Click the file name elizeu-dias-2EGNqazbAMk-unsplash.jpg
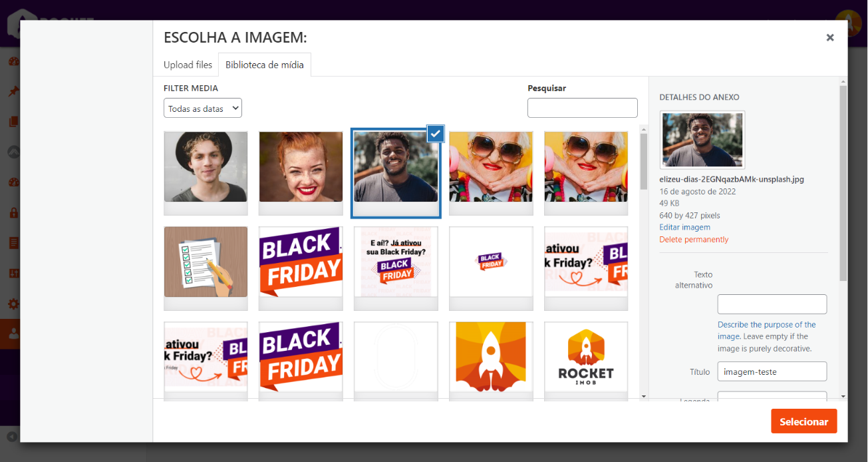 732,179
